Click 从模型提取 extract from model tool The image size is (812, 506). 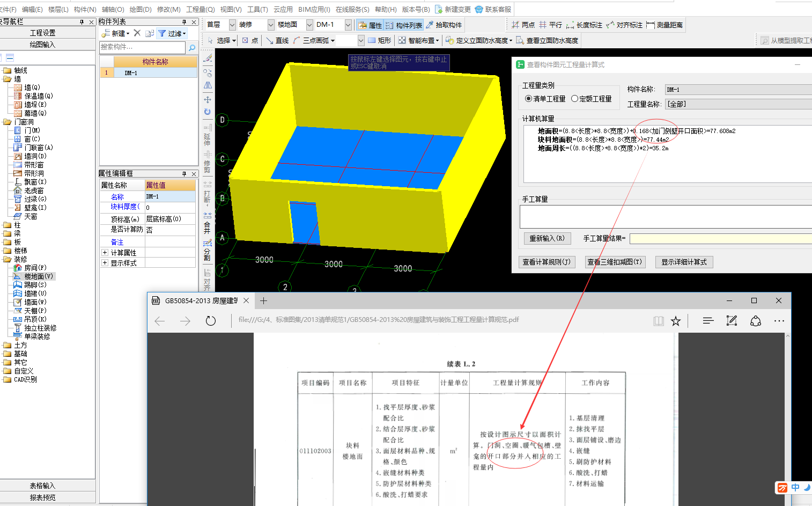pyautogui.click(x=786, y=40)
